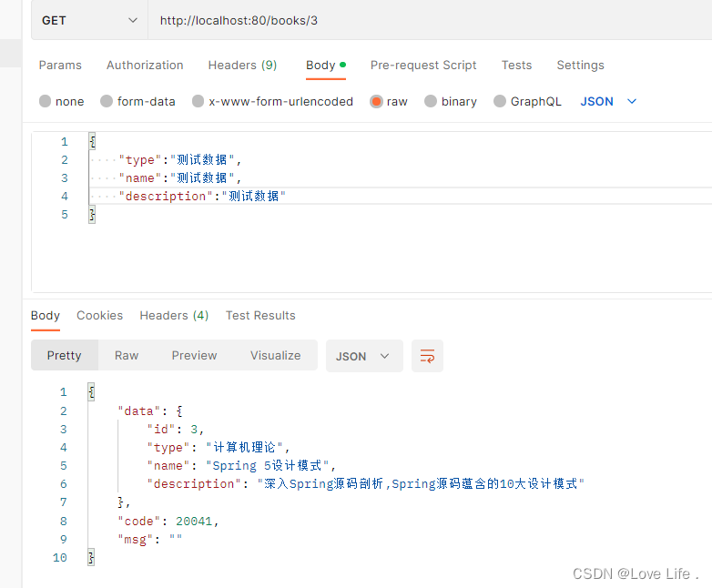The height and width of the screenshot is (588, 712).
Task: Open the GET method dropdown
Action: 89,20
